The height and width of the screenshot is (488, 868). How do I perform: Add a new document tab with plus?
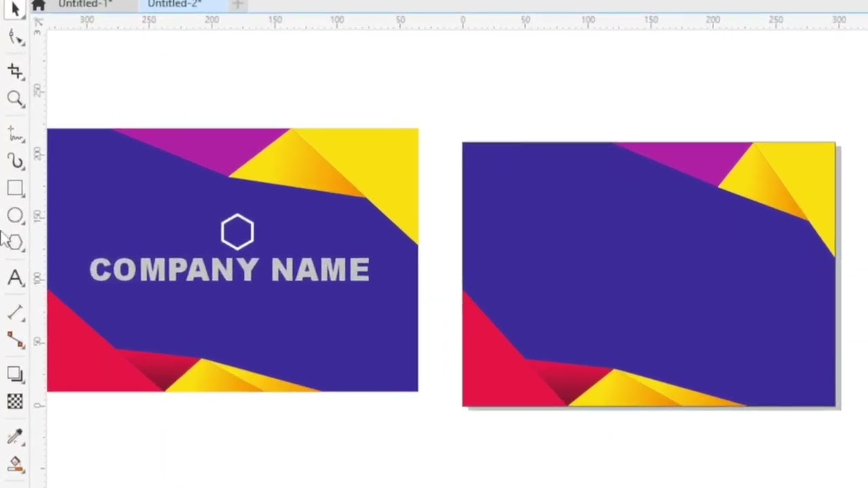237,5
